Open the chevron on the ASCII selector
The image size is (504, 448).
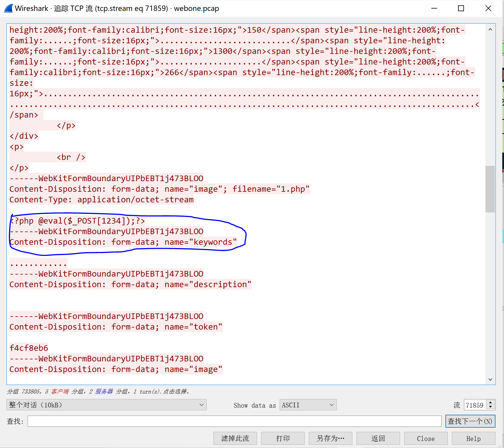tap(331, 405)
